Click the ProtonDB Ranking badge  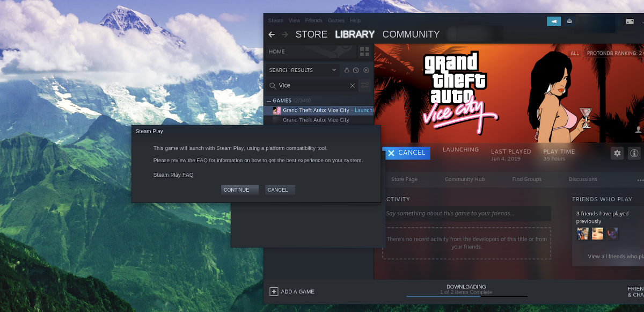614,53
